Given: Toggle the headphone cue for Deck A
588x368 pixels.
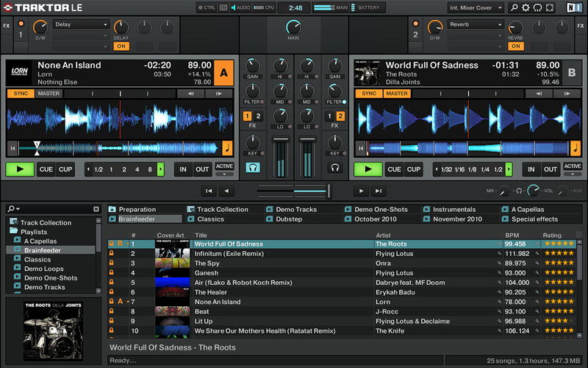Looking at the screenshot, I should (x=253, y=168).
